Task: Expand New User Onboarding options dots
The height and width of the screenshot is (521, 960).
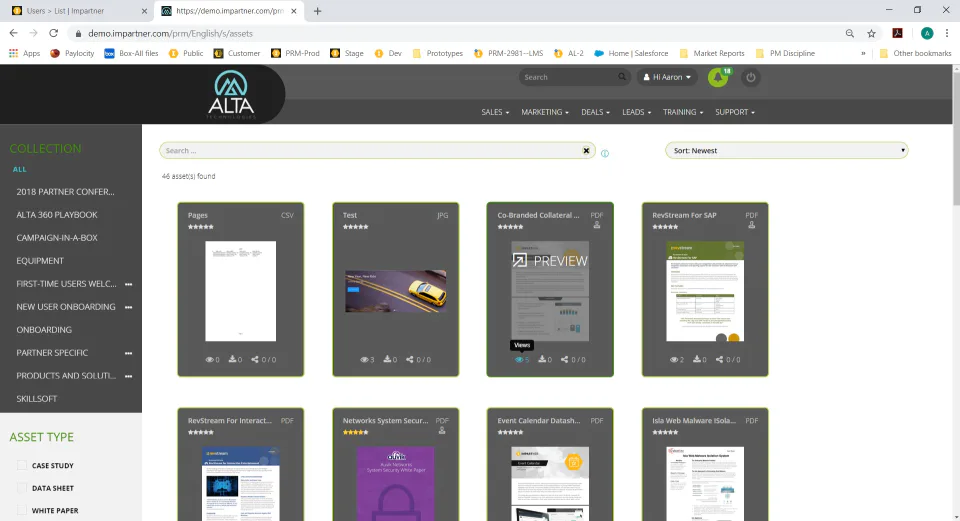Action: [129, 307]
